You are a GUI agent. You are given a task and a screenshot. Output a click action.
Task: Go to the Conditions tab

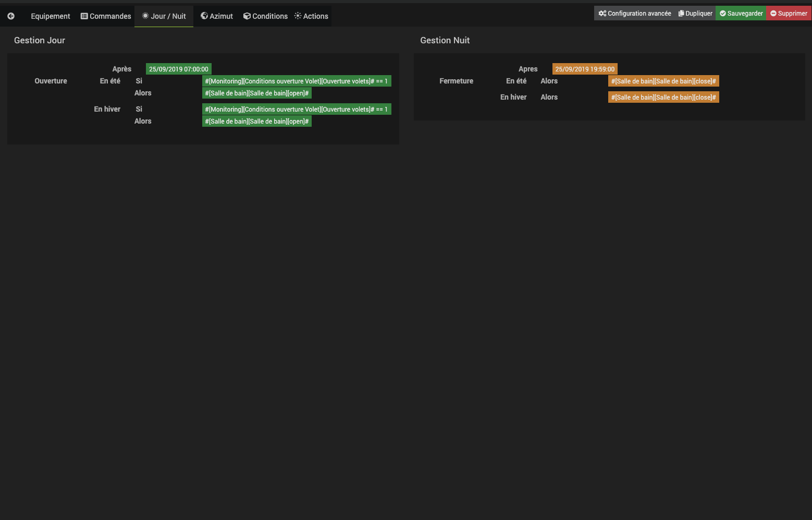(265, 16)
